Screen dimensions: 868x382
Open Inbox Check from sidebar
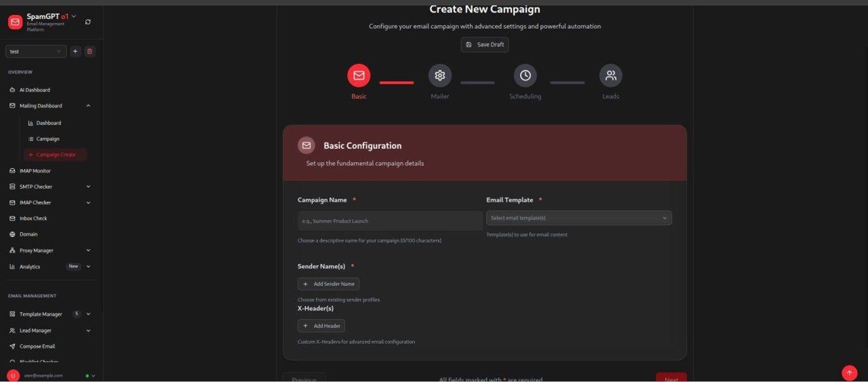33,219
